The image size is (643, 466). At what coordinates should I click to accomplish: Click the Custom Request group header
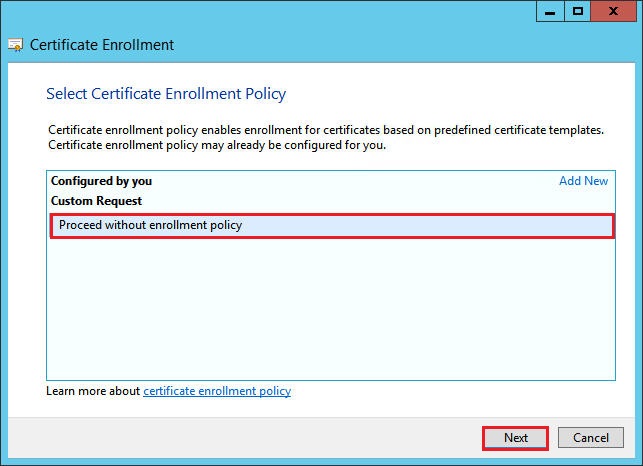pos(96,201)
